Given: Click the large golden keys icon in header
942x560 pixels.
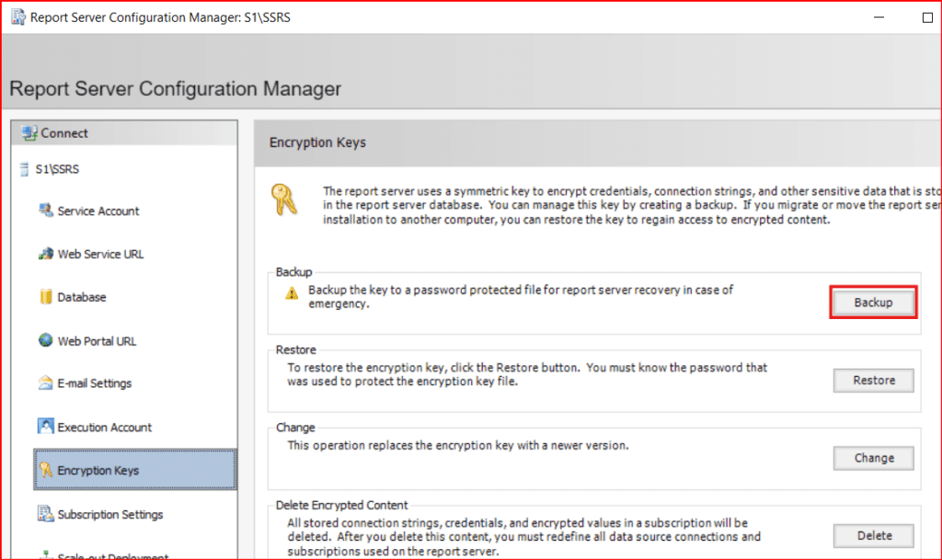Looking at the screenshot, I should point(284,200).
